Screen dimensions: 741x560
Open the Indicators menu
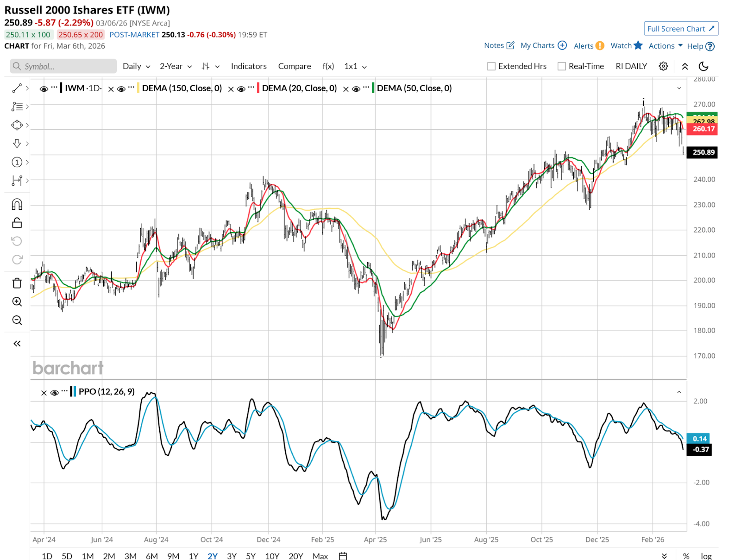coord(249,66)
